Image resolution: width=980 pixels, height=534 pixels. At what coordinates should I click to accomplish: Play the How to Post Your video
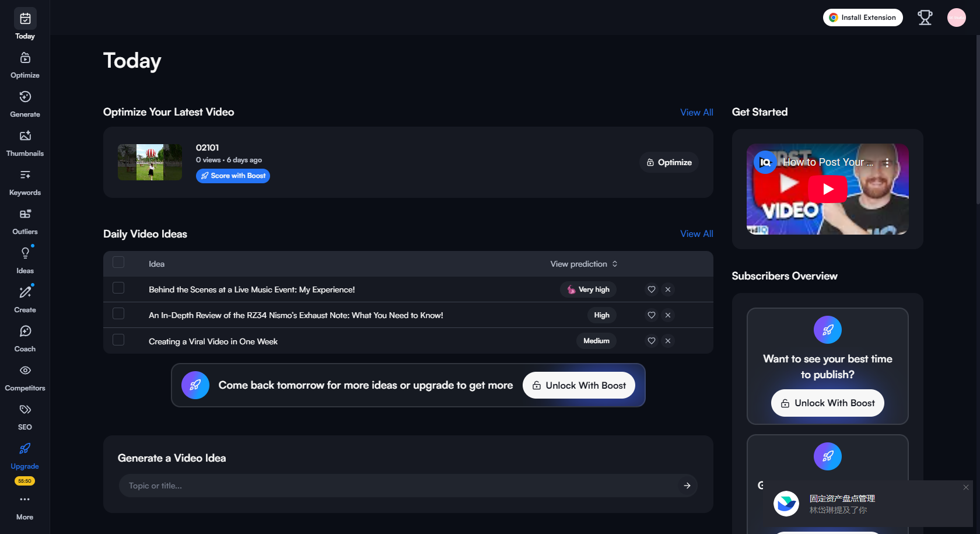828,189
